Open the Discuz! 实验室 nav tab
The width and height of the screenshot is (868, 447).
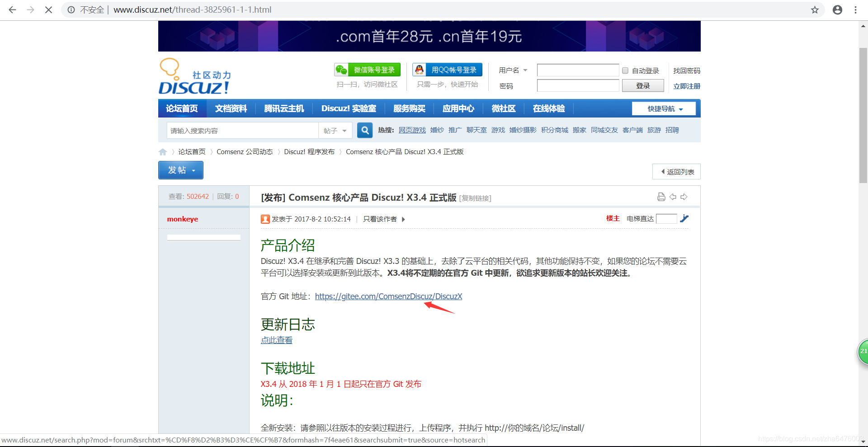tap(349, 108)
